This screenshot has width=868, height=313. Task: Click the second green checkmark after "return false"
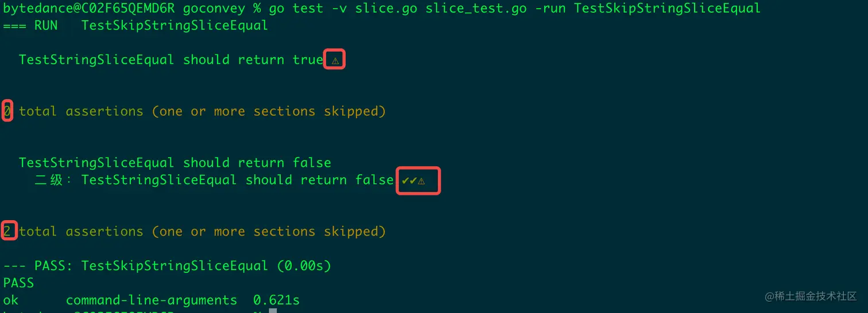(x=413, y=181)
